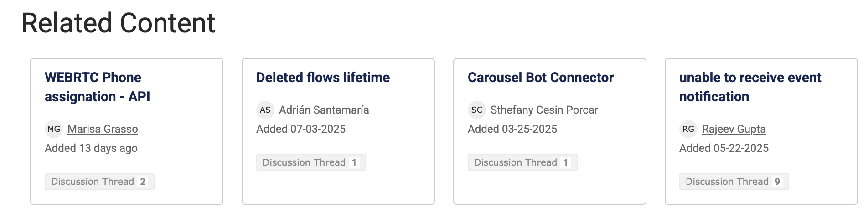This screenshot has width=868, height=219.
Task: Visit Marisa Grasso's profile link
Action: click(103, 129)
